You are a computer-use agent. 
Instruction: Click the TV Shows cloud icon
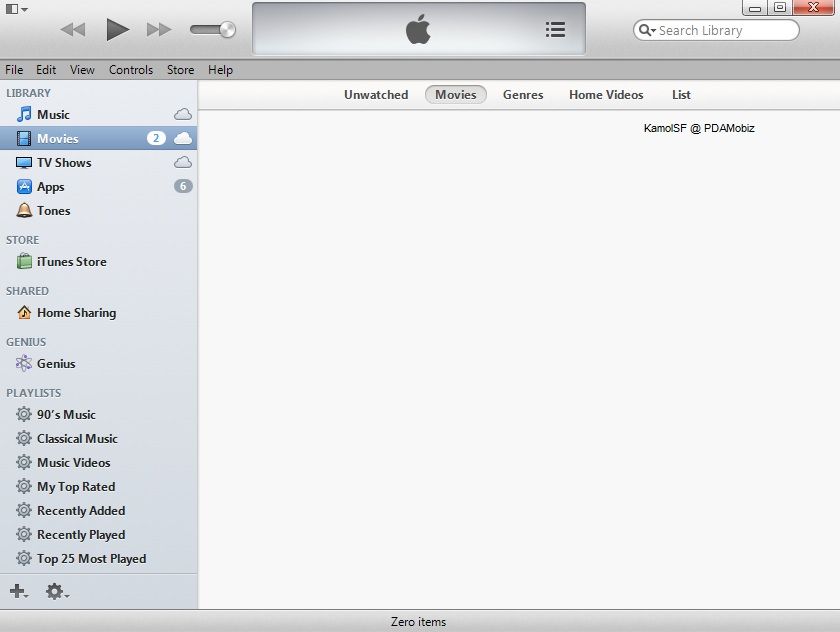tap(183, 162)
